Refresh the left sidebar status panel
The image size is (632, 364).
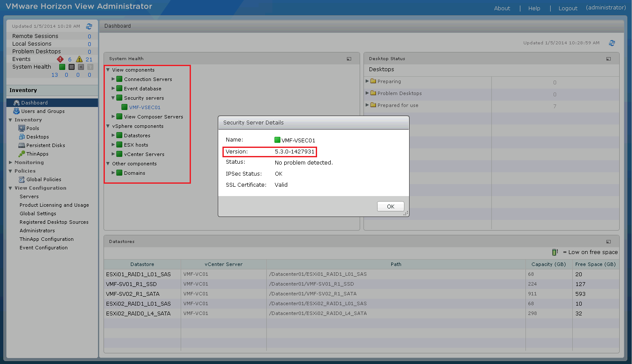[89, 26]
